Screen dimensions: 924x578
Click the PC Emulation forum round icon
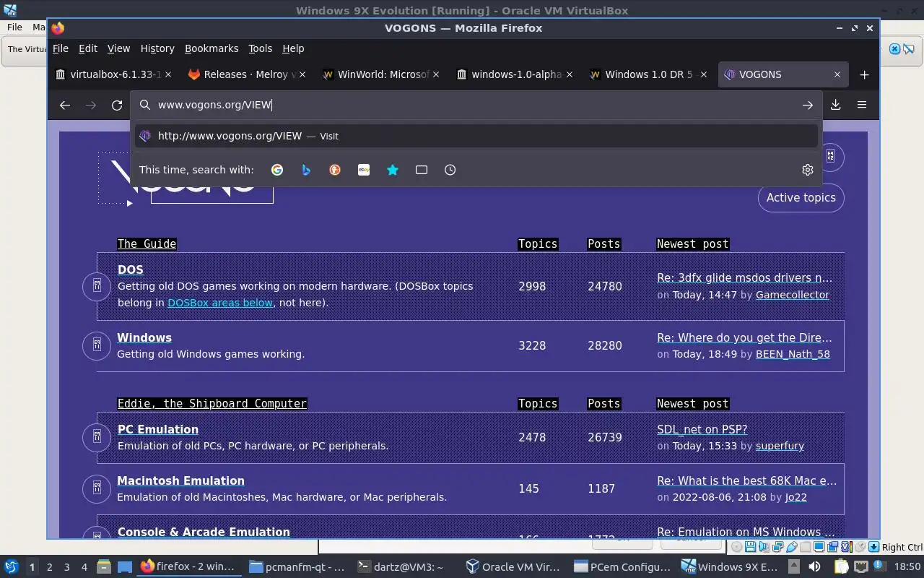pyautogui.click(x=97, y=437)
